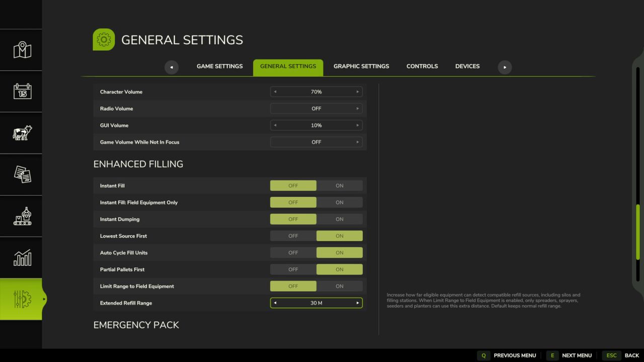Click the green scrollbar thumb
644x362 pixels.
tap(638, 232)
